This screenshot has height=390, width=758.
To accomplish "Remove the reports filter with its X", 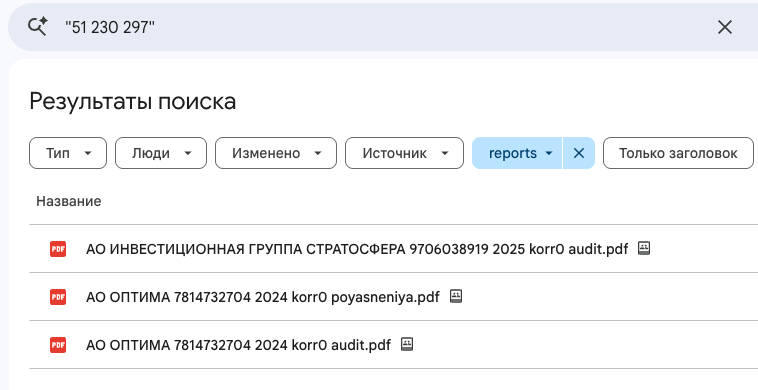I will coord(579,153).
